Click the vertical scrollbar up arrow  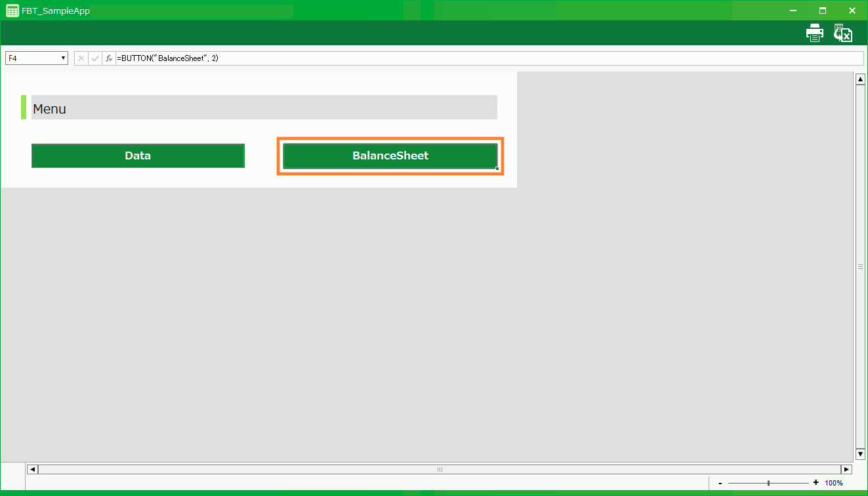tap(860, 79)
